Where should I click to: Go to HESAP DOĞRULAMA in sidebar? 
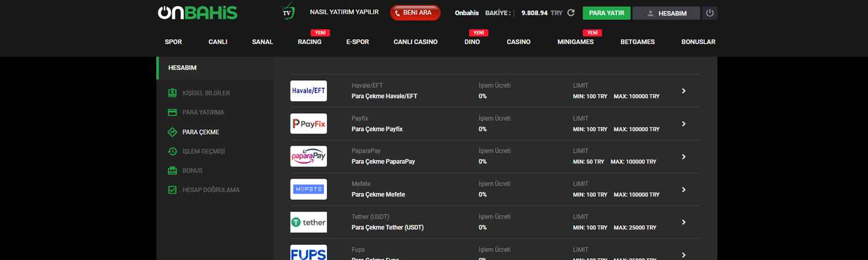tap(211, 190)
